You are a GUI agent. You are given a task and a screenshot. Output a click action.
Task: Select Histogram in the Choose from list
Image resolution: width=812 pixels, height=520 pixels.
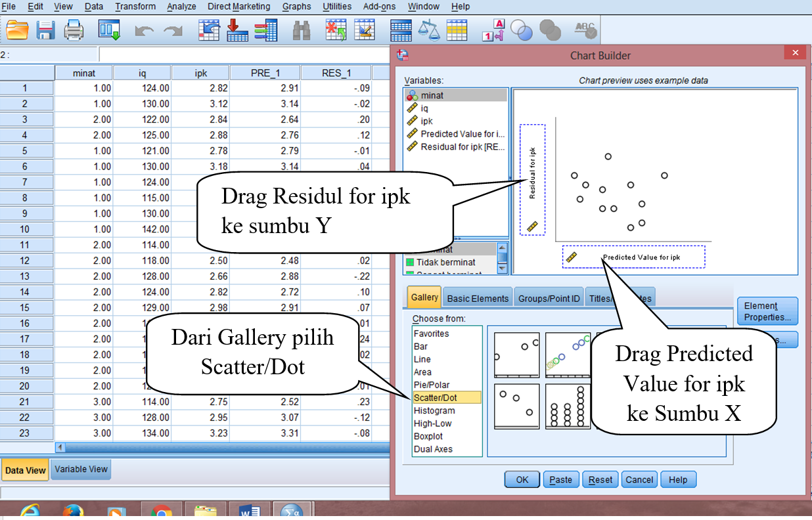[434, 410]
